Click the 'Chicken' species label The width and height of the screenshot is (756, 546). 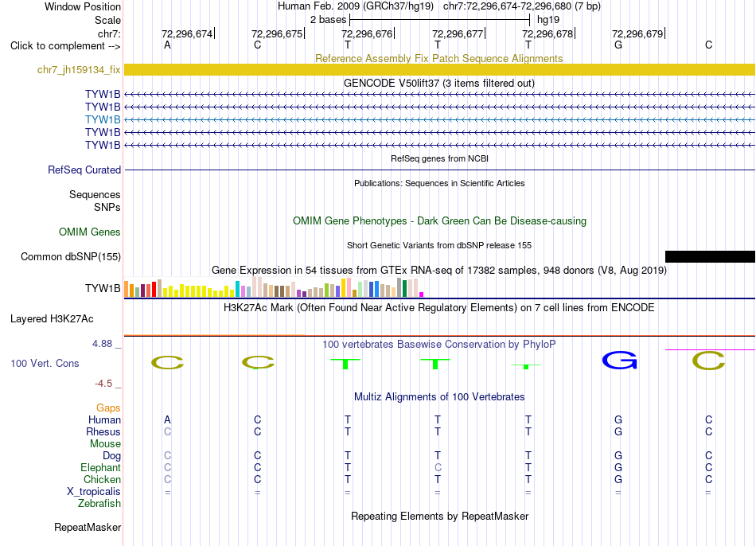pyautogui.click(x=102, y=479)
